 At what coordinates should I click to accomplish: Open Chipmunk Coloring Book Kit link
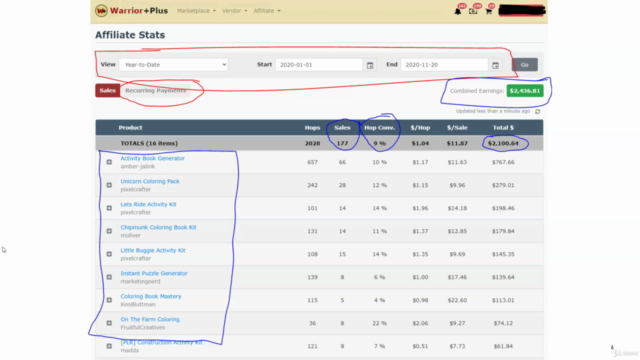(x=158, y=227)
